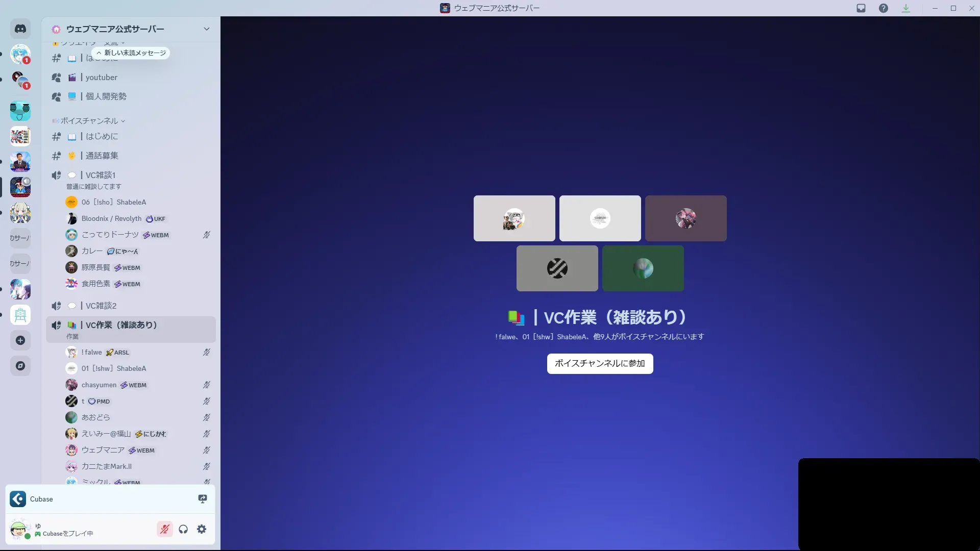
Task: Click the green download update icon
Action: pyautogui.click(x=906, y=8)
